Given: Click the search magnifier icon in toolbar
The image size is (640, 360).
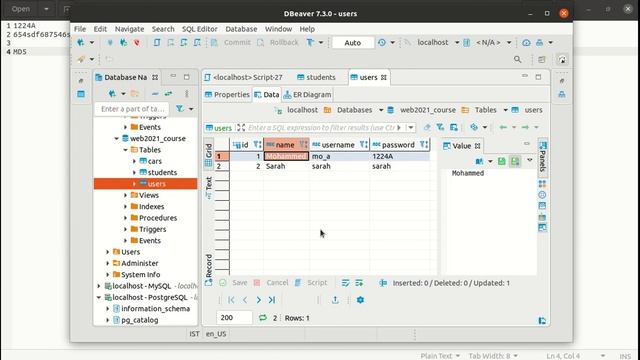Looking at the screenshot, I should click(518, 60).
